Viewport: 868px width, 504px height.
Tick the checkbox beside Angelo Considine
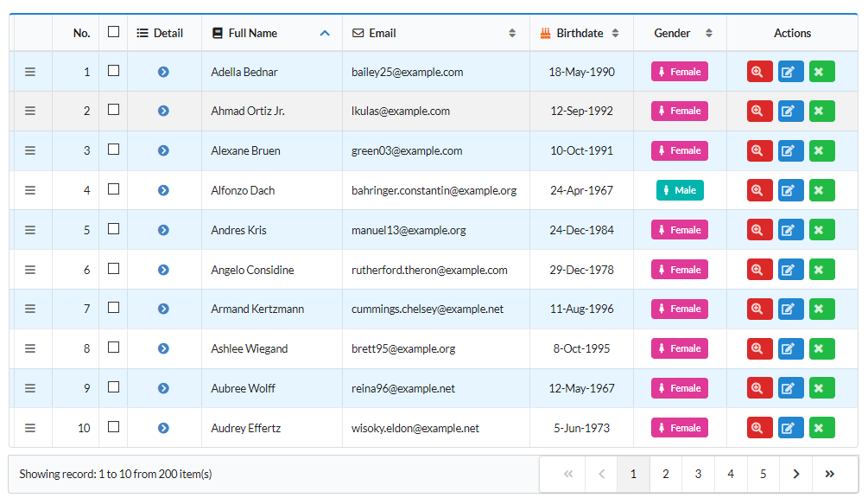click(113, 269)
